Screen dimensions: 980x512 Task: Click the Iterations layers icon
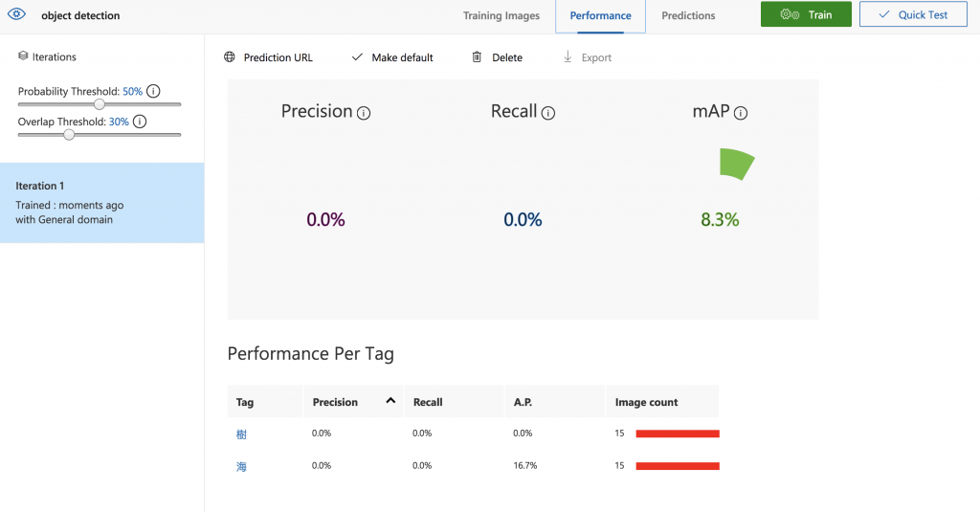click(x=23, y=56)
